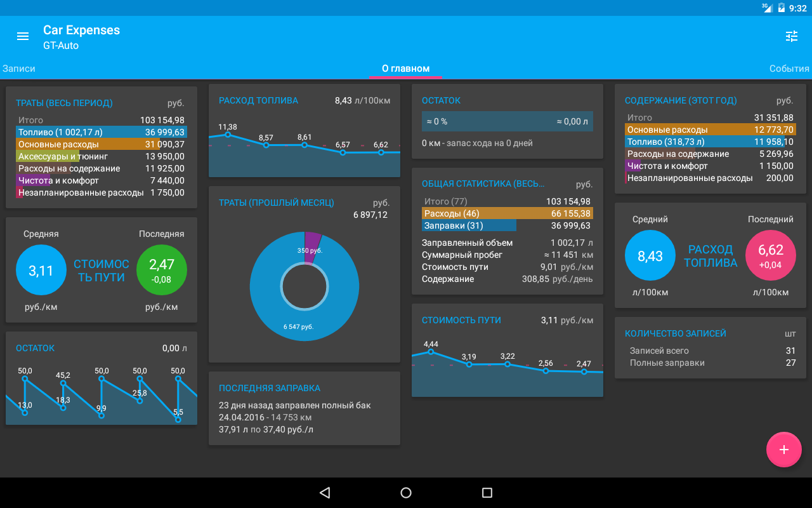
Task: Select the Расходы (46) statistics row
Action: click(x=507, y=213)
